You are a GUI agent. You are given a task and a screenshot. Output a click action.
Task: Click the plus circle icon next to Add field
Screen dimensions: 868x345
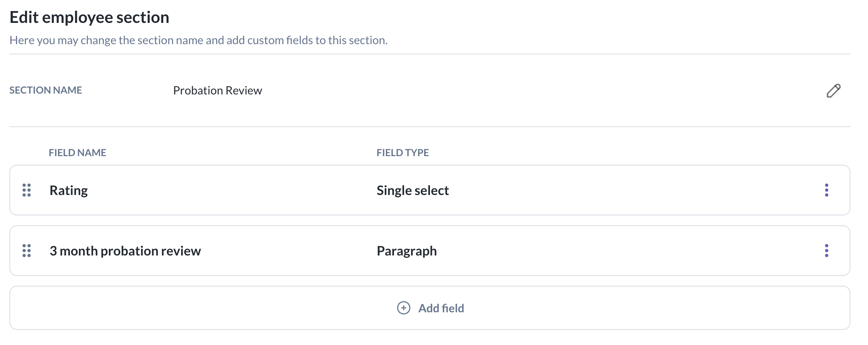(403, 308)
